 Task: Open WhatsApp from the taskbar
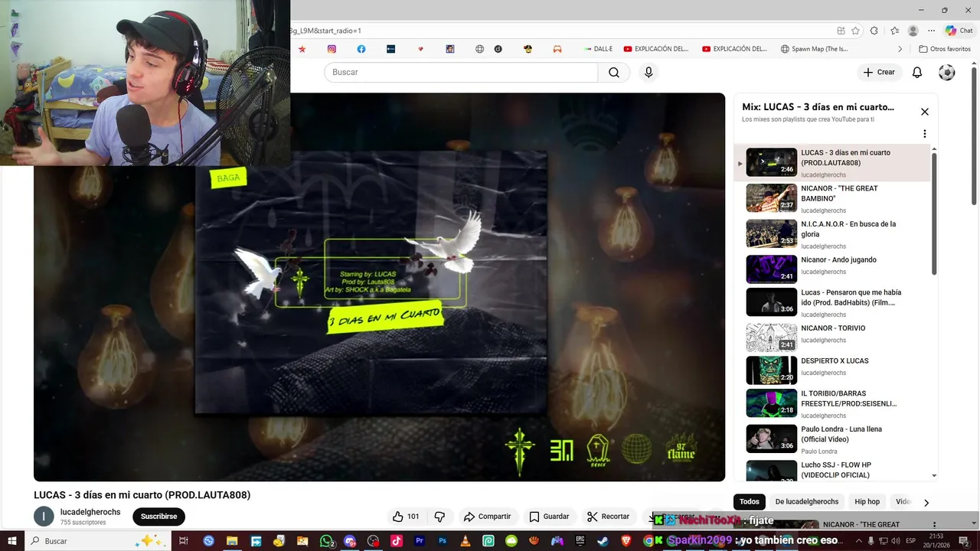click(327, 541)
